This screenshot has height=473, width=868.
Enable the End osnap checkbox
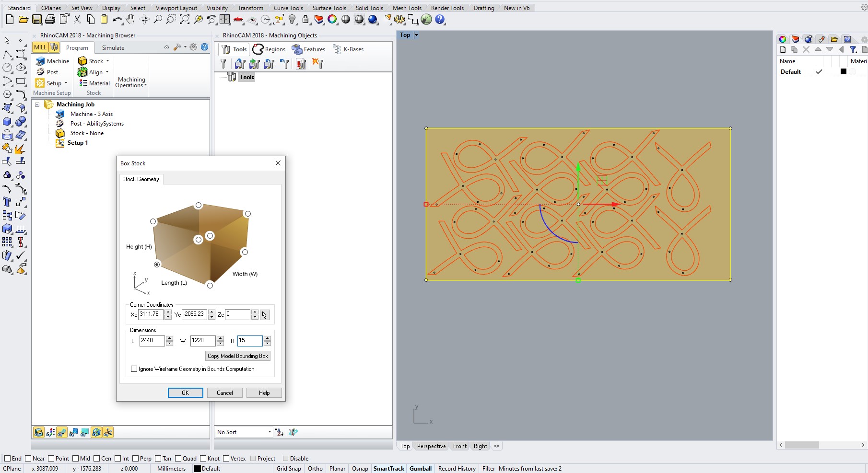coord(7,459)
